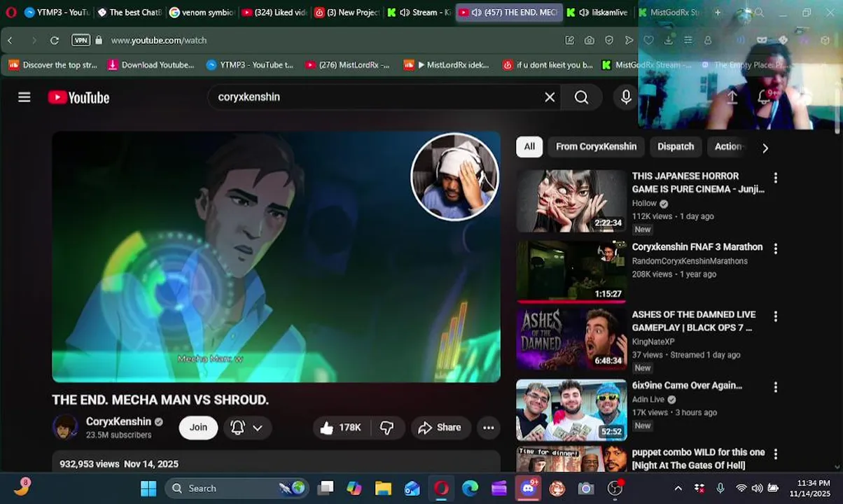Open the options menu for the puppet combo WILD video
This screenshot has height=504, width=843.
[x=775, y=454]
